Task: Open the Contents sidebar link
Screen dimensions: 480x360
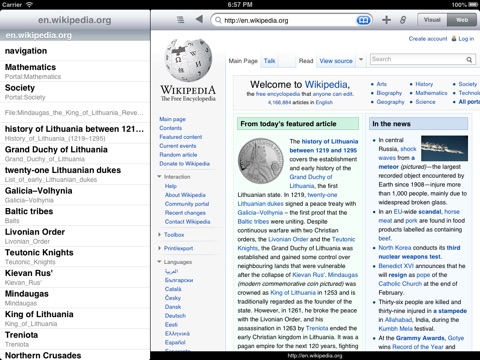Action: click(x=170, y=128)
